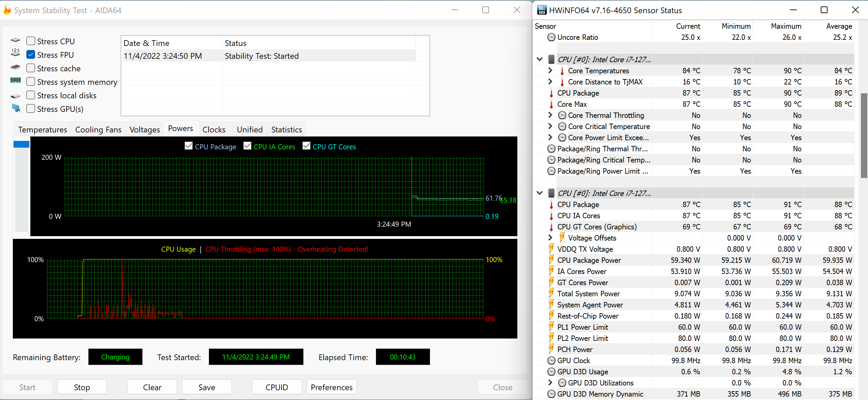The image size is (868, 400).
Task: Click the GPU monitor icon beside Stress GPU(s)
Action: pyautogui.click(x=16, y=108)
